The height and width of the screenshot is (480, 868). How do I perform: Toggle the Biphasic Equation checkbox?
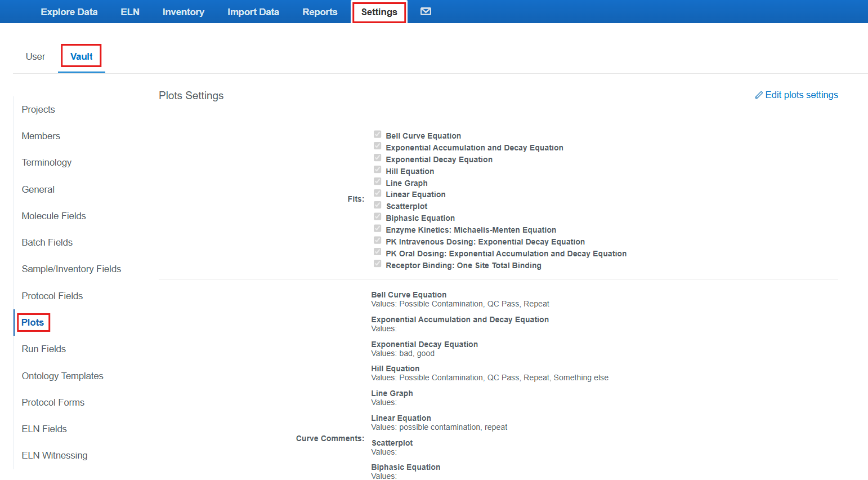tap(378, 217)
